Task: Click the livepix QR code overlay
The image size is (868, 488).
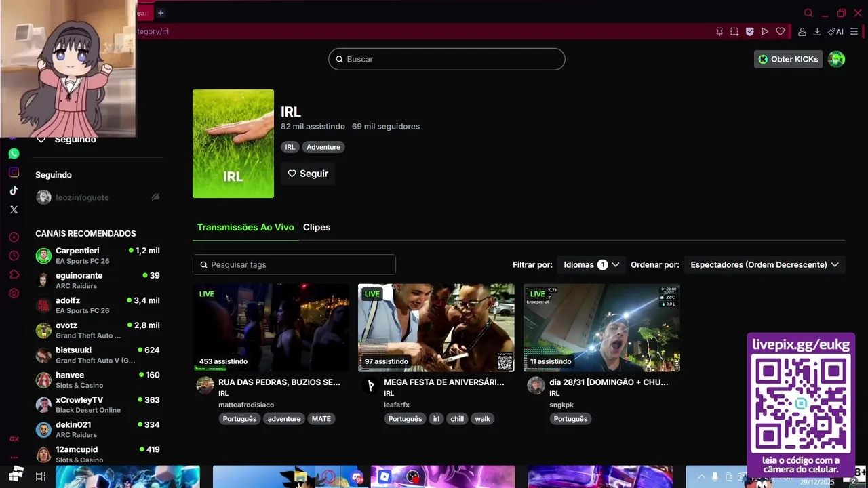Action: click(801, 403)
